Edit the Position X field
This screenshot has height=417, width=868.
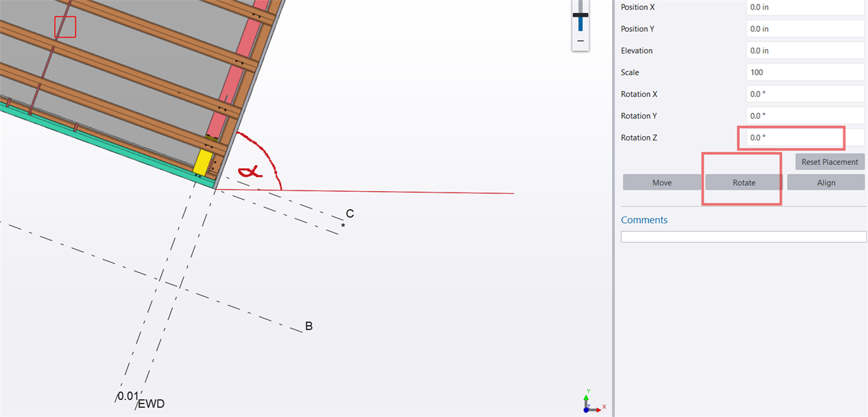804,7
